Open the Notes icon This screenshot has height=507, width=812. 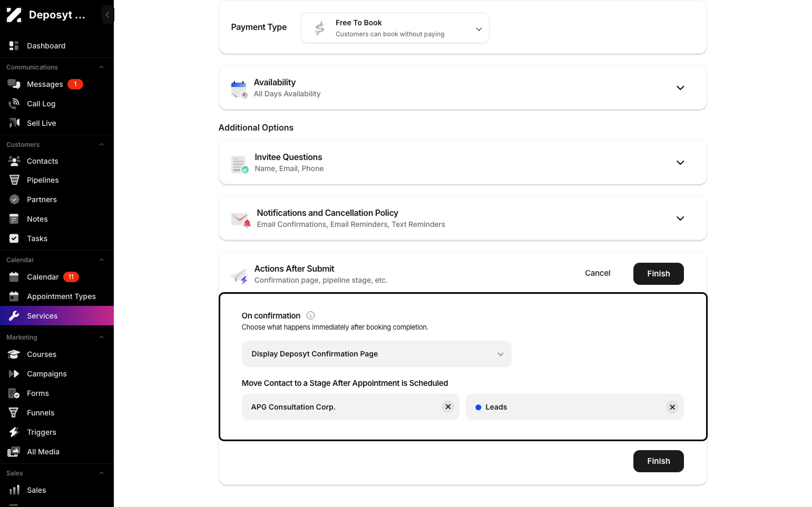pos(14,219)
